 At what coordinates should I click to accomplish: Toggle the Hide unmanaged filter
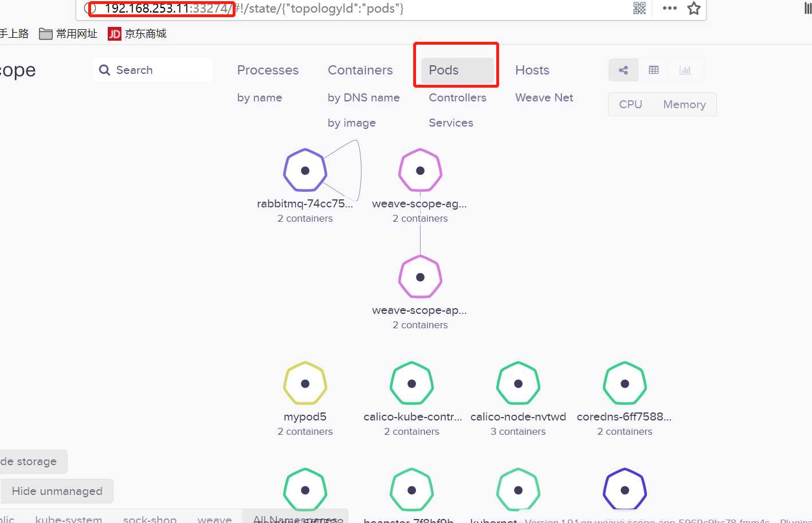[57, 491]
